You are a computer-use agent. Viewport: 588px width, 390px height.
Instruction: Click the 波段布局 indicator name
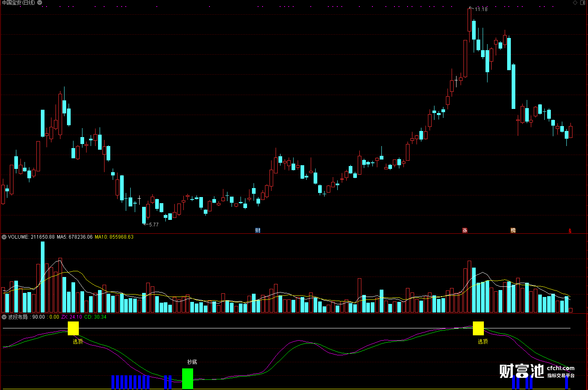coord(18,317)
